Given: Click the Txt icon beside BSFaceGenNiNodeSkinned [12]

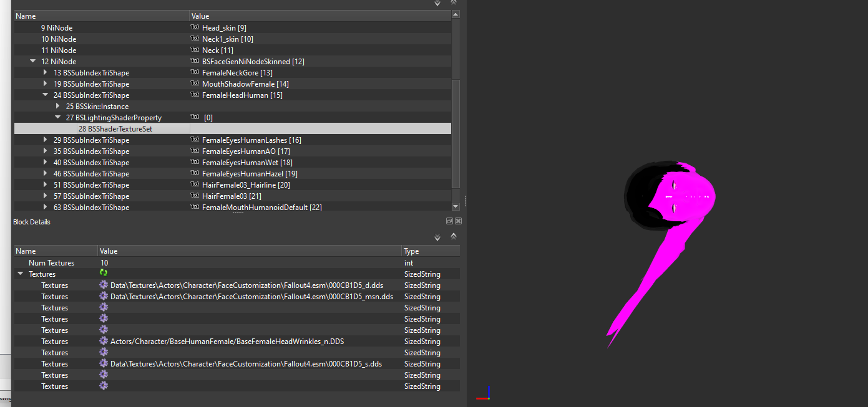Looking at the screenshot, I should tap(195, 61).
